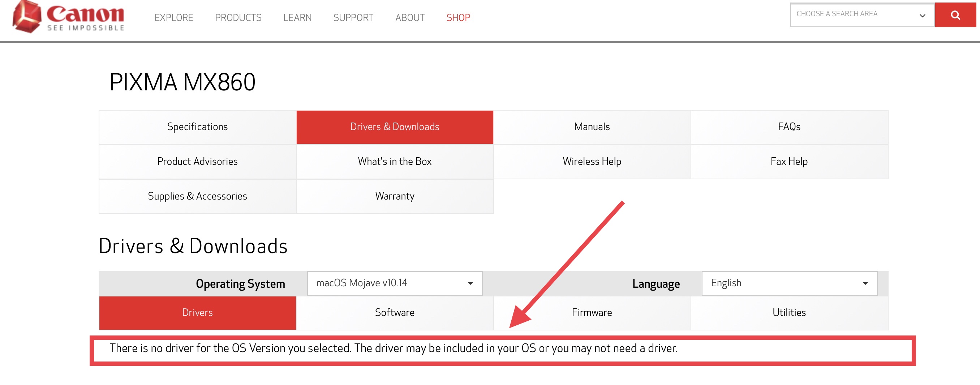Image resolution: width=980 pixels, height=385 pixels.
Task: Open the Wireless Help tab
Action: point(592,162)
